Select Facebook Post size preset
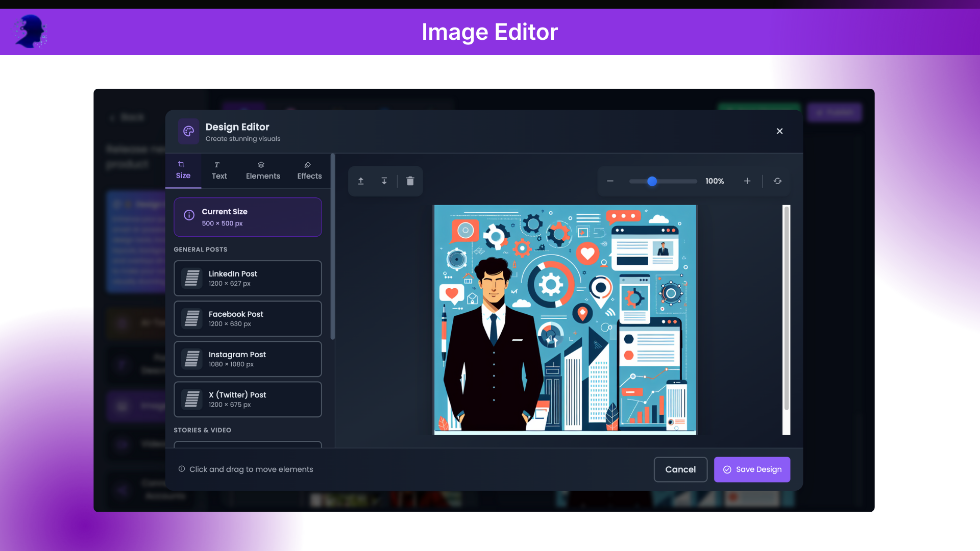The image size is (980, 551). (248, 318)
